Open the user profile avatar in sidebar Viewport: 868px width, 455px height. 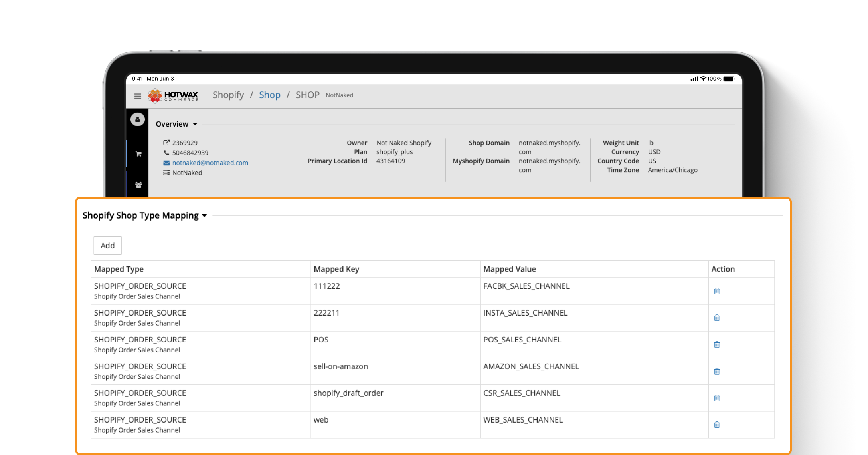coord(138,119)
